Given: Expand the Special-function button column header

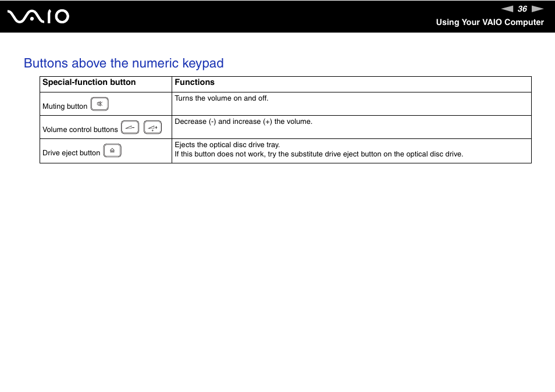Looking at the screenshot, I should pyautogui.click(x=89, y=82).
